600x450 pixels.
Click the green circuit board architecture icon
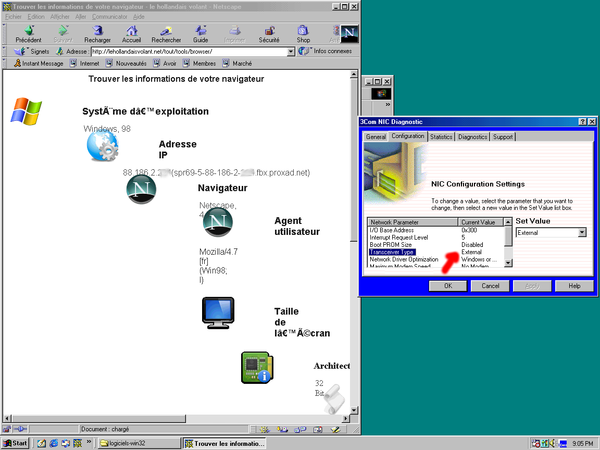(x=257, y=368)
